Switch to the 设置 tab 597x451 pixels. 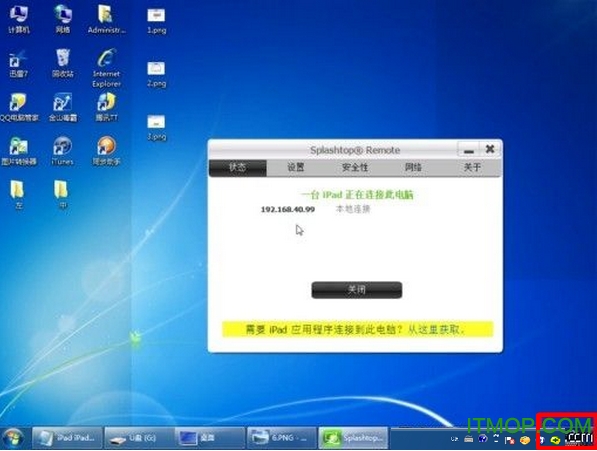296,167
